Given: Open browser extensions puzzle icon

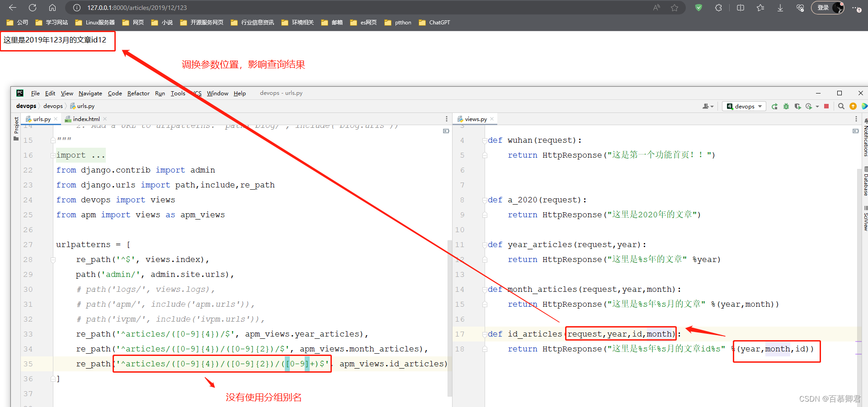Looking at the screenshot, I should [x=718, y=8].
